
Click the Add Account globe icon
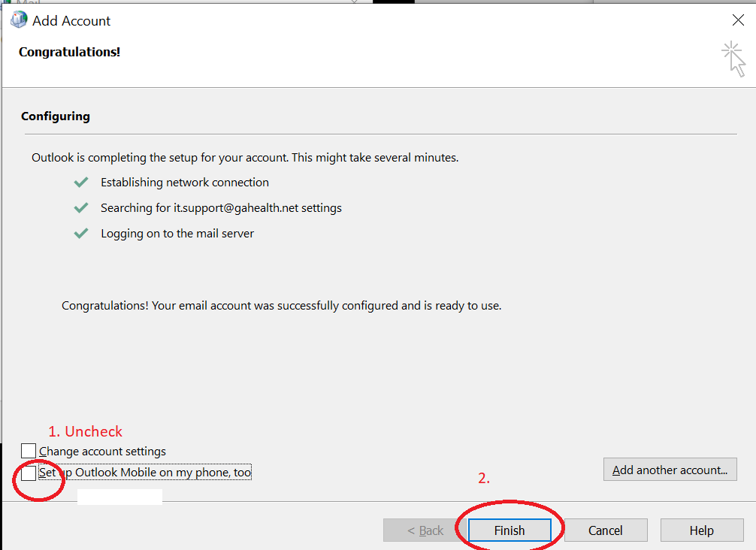click(x=19, y=20)
